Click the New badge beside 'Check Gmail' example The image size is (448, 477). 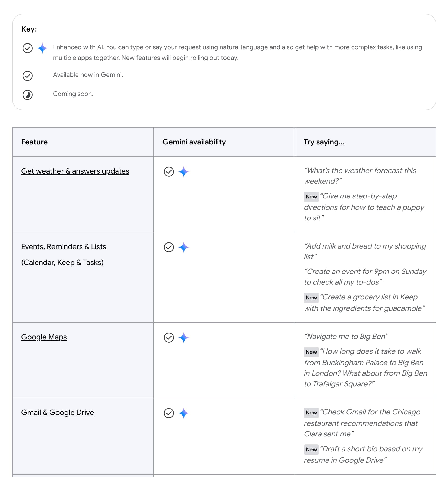click(311, 413)
